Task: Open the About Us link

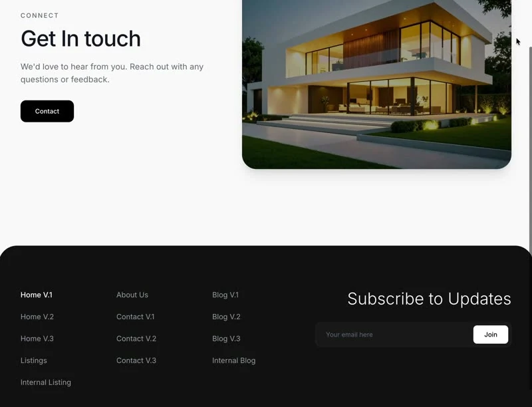Action: pos(132,295)
